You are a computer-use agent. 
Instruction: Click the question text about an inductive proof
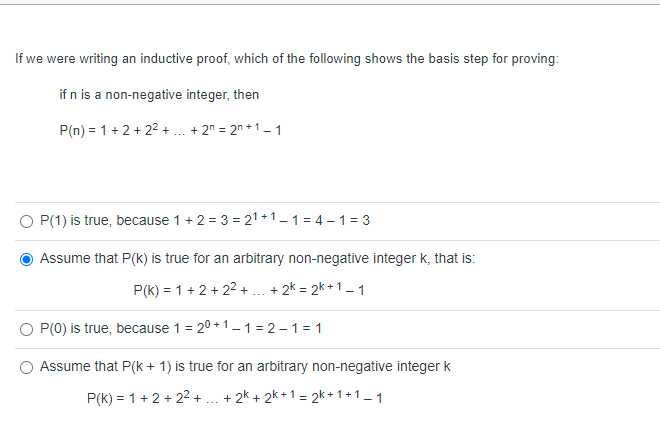287,58
